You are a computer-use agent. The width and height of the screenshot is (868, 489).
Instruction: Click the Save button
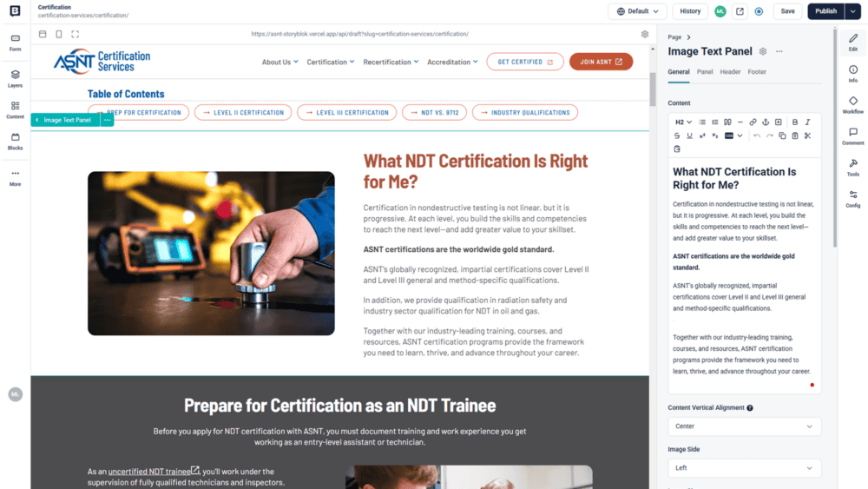pyautogui.click(x=787, y=11)
